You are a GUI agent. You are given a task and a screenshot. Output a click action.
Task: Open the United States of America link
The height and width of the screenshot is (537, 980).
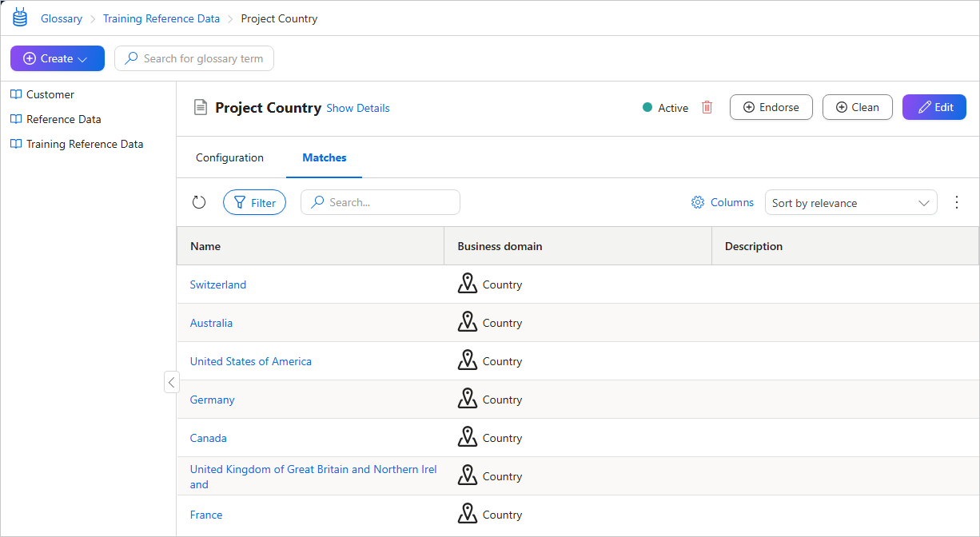(251, 361)
